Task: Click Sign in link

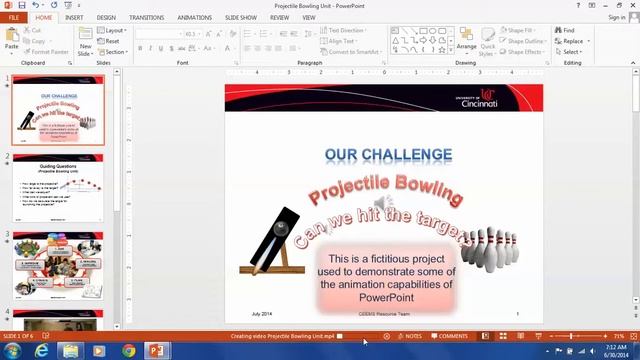Action: pyautogui.click(x=617, y=17)
